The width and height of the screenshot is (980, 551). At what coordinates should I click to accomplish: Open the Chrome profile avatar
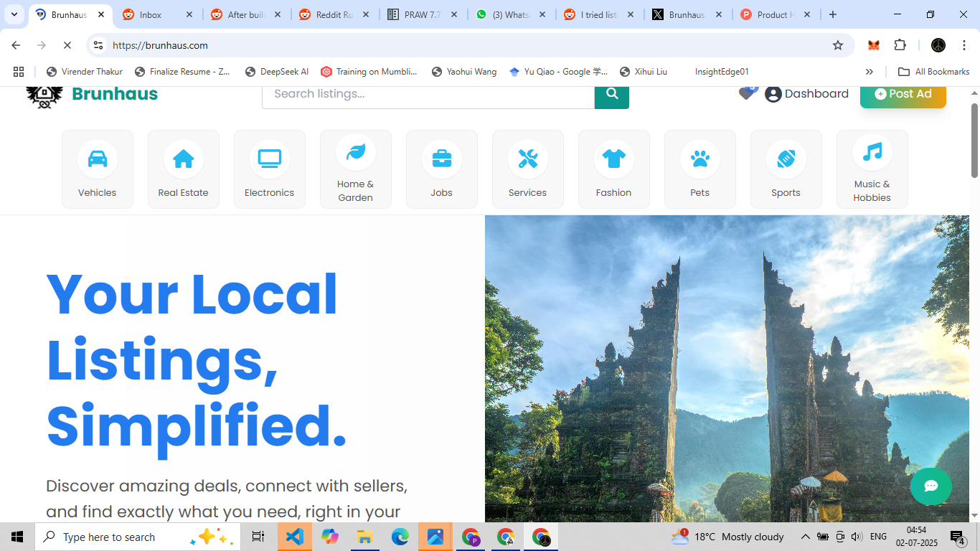coord(938,45)
